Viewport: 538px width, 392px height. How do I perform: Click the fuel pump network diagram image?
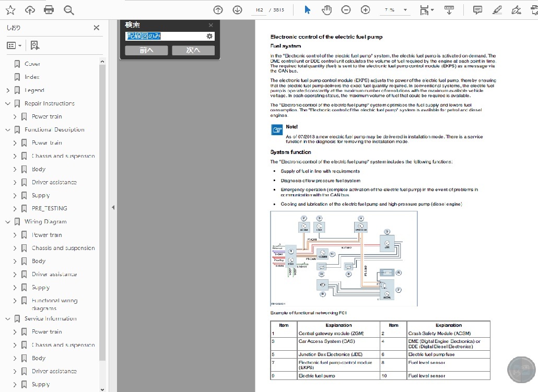pos(344,258)
